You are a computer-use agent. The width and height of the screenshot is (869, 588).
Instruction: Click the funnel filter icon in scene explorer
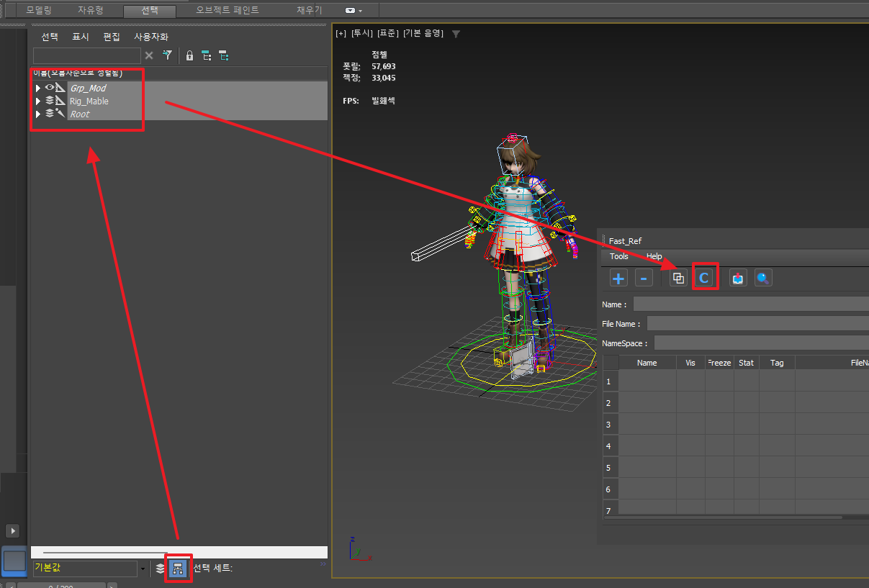[167, 55]
